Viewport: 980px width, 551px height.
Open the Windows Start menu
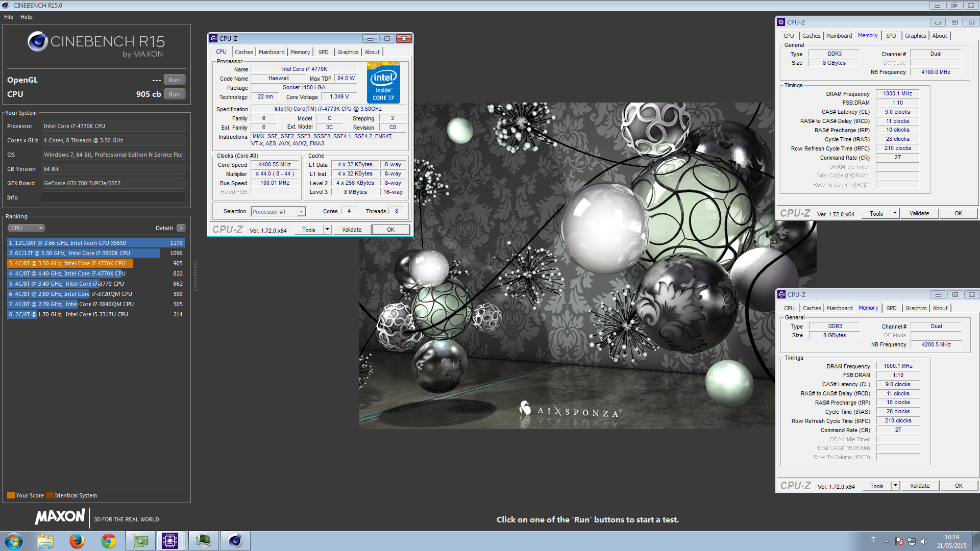click(14, 541)
